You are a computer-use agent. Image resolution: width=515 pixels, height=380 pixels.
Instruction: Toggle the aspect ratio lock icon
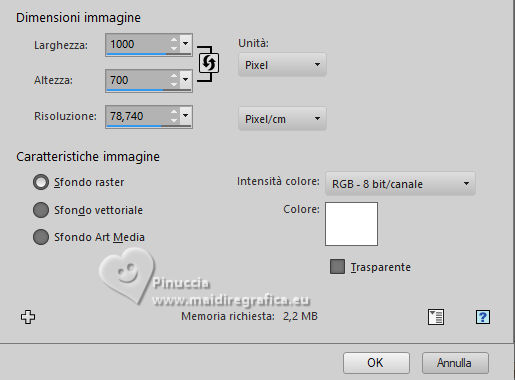(209, 63)
